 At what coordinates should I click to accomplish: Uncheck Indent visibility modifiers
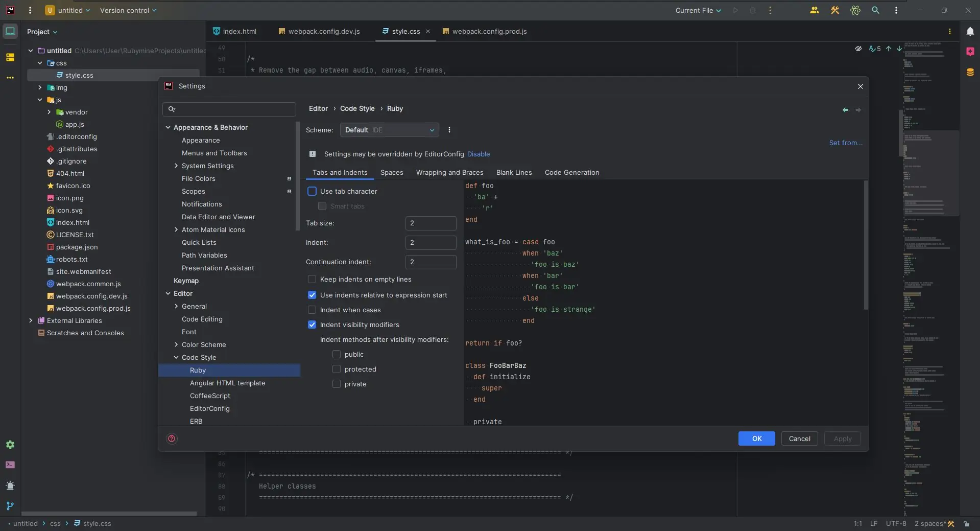(x=312, y=325)
